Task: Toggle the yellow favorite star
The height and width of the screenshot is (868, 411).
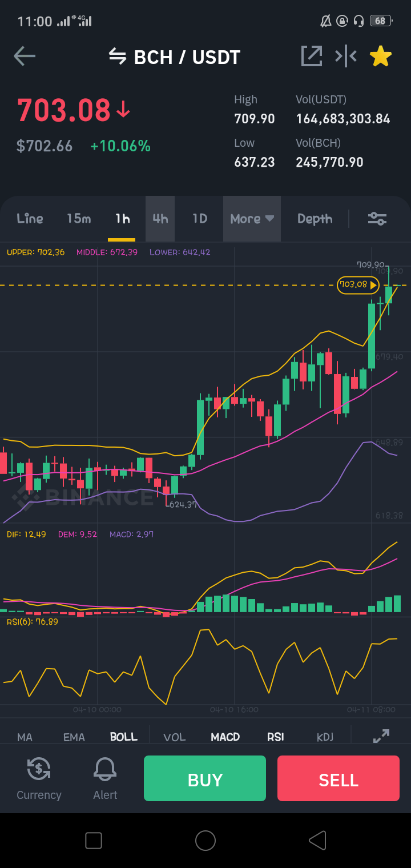Action: pos(381,56)
